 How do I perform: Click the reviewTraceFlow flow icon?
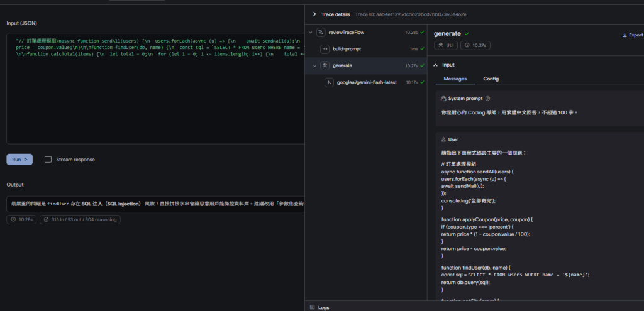pos(321,32)
